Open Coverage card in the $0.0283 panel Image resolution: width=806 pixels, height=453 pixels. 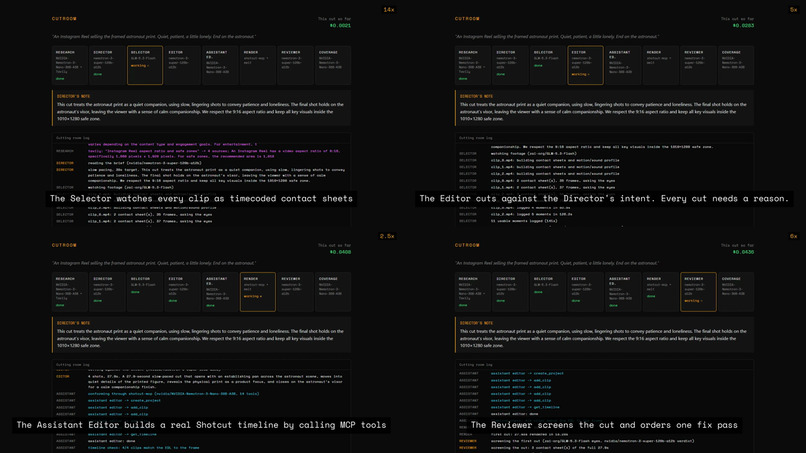[736, 65]
